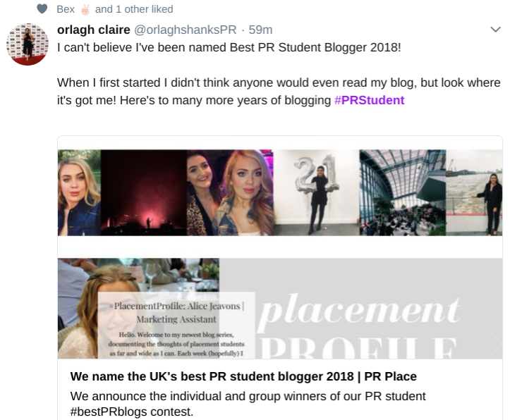This screenshot has height=420, width=510.
Task: Open the red-lit concert photo
Action: 143,192
